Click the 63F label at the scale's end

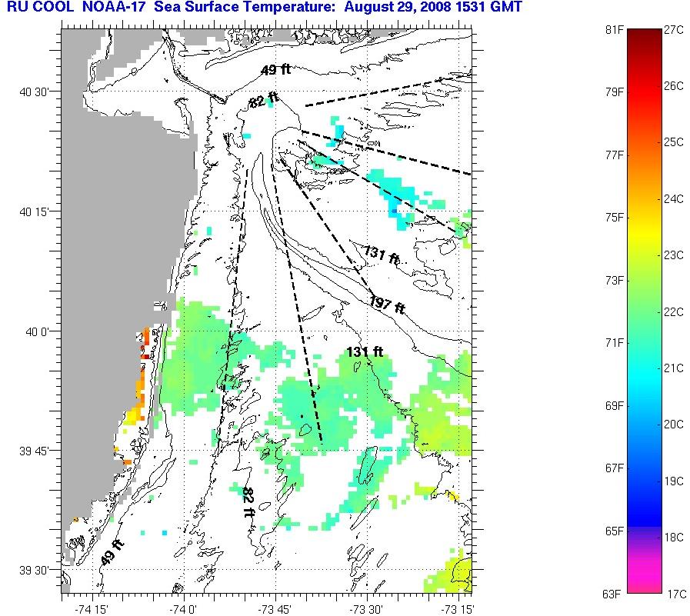tap(612, 594)
